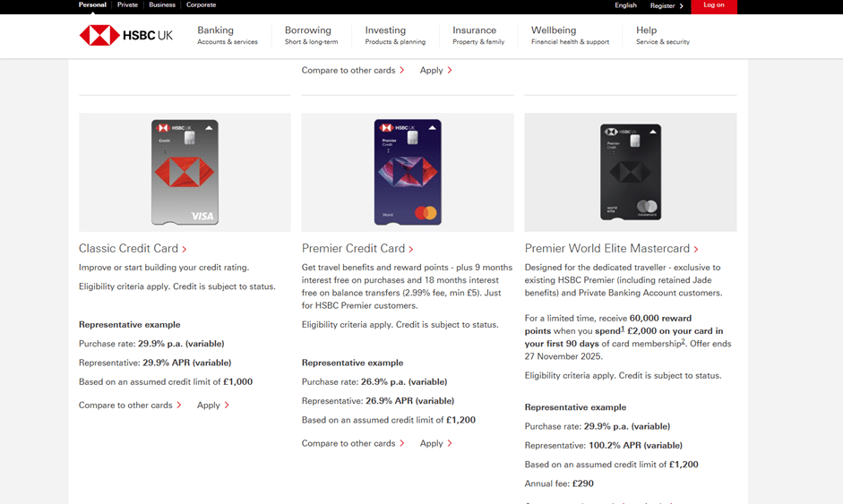Screen dimensions: 843x504
Task: Click the HSBC UK logo
Action: click(125, 36)
